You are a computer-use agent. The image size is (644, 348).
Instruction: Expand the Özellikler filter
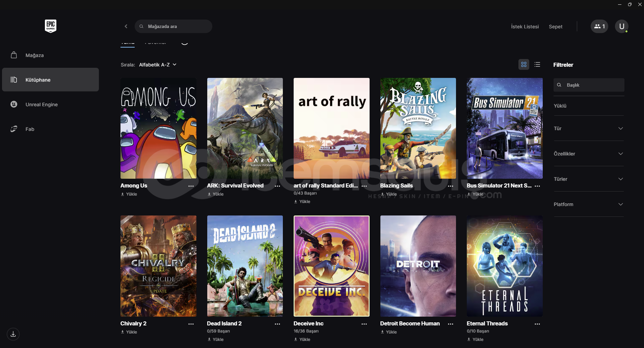click(589, 154)
